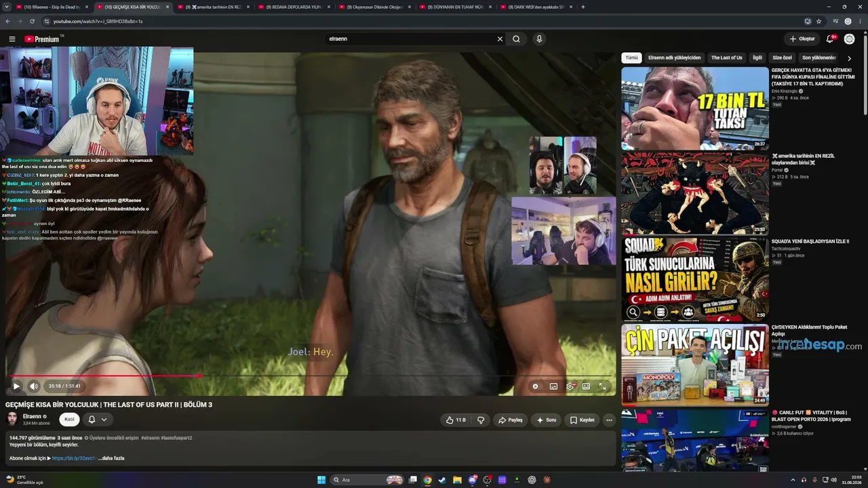
Task: Reload the page in Chrome
Action: pos(32,21)
